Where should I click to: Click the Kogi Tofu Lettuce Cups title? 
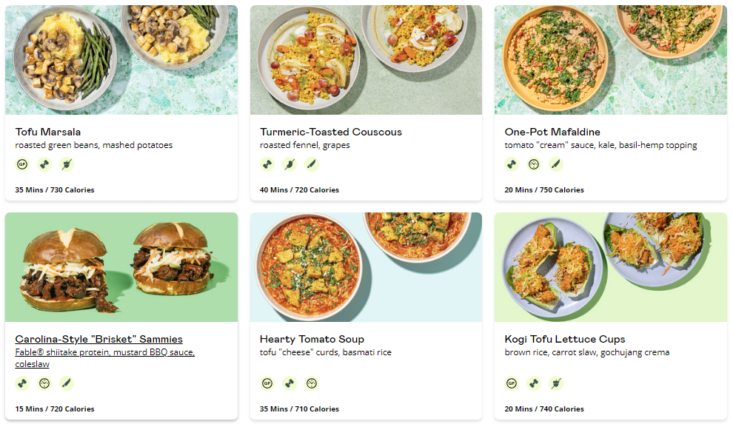click(565, 339)
